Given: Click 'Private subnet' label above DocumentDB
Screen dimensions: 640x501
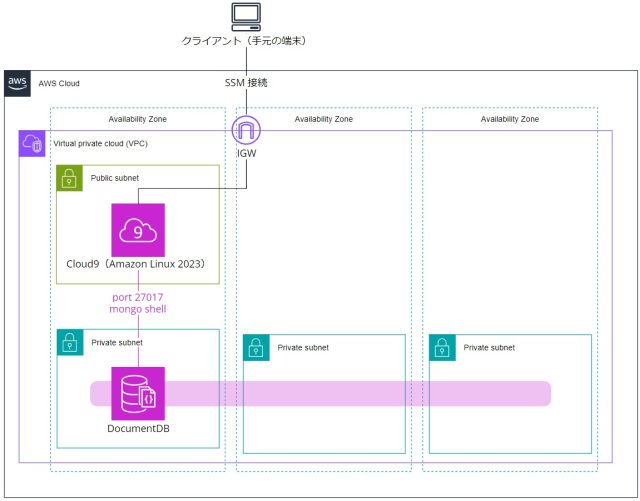Looking at the screenshot, I should 117,343.
